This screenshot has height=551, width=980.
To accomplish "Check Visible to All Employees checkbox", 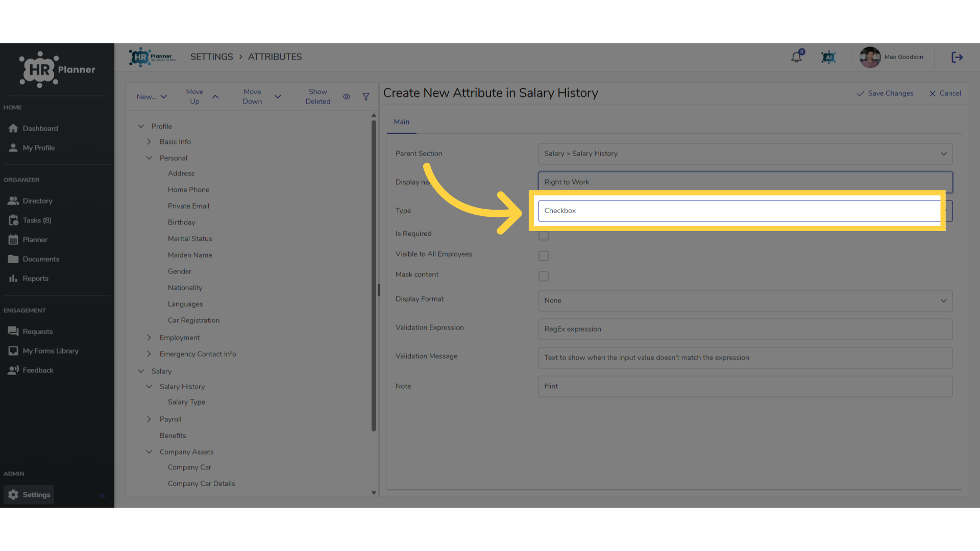I will tap(544, 256).
